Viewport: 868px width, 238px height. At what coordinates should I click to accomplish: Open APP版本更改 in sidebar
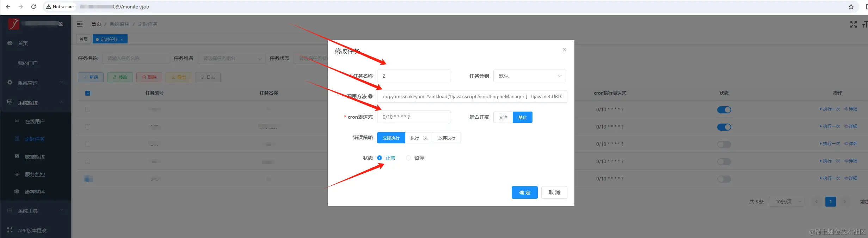[32, 230]
